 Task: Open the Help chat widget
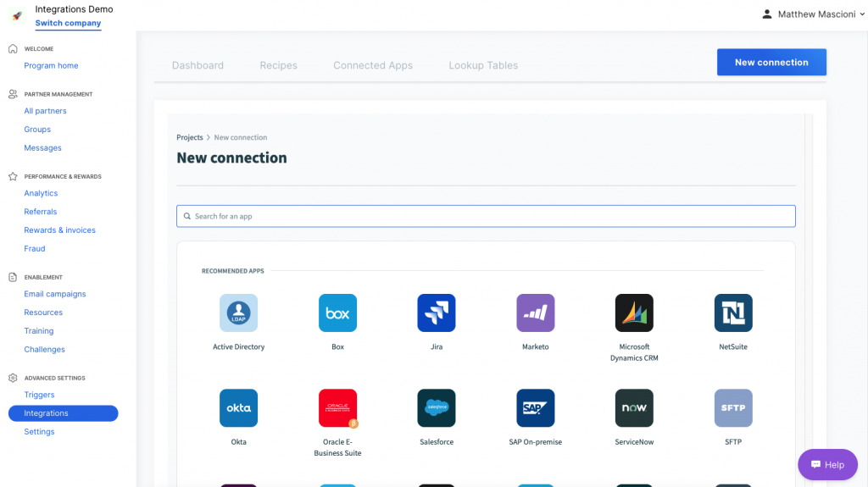(827, 464)
